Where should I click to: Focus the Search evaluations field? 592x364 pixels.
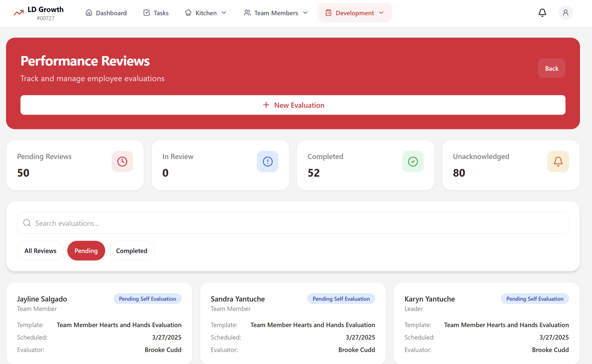tap(293, 223)
